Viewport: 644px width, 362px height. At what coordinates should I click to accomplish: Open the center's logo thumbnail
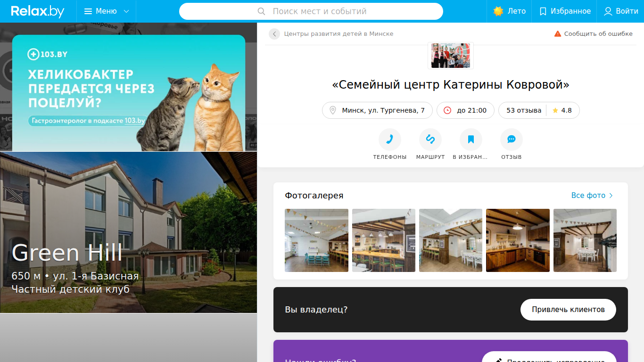(x=451, y=56)
